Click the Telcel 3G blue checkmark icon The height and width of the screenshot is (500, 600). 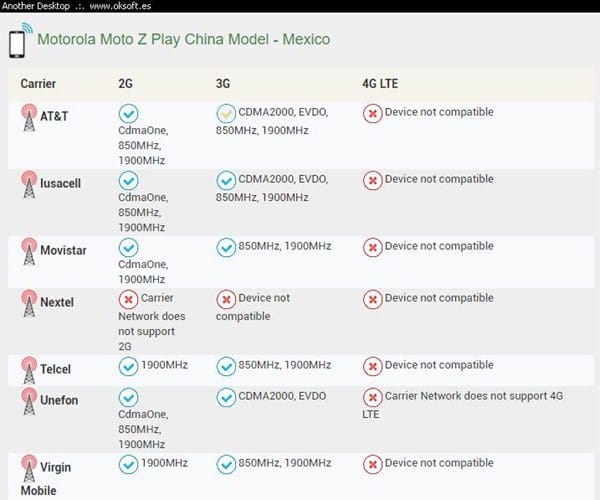[x=226, y=366]
